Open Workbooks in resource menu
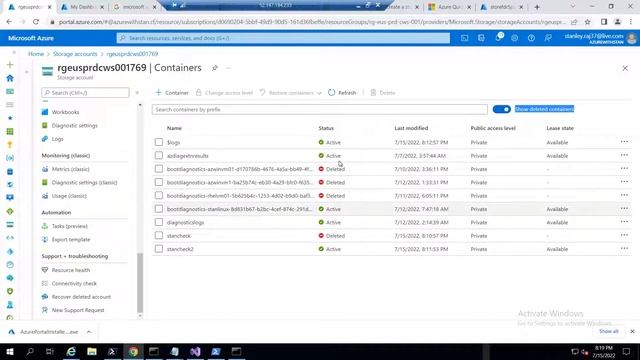Image resolution: width=640 pixels, height=360 pixels. [65, 112]
